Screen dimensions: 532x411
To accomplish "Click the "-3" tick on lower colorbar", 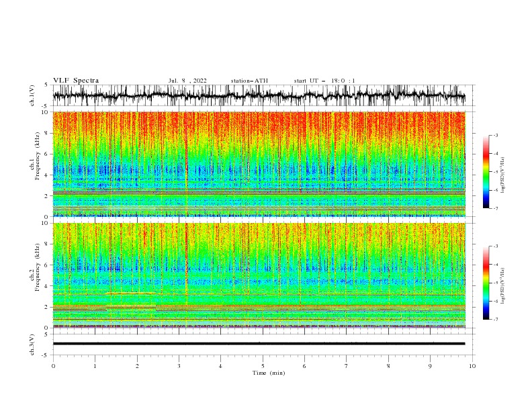I will (x=495, y=246).
